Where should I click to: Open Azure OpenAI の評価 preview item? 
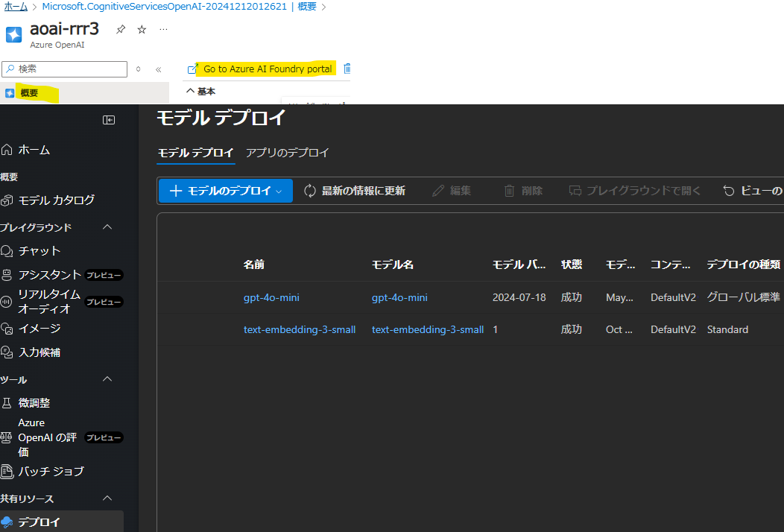(48, 437)
